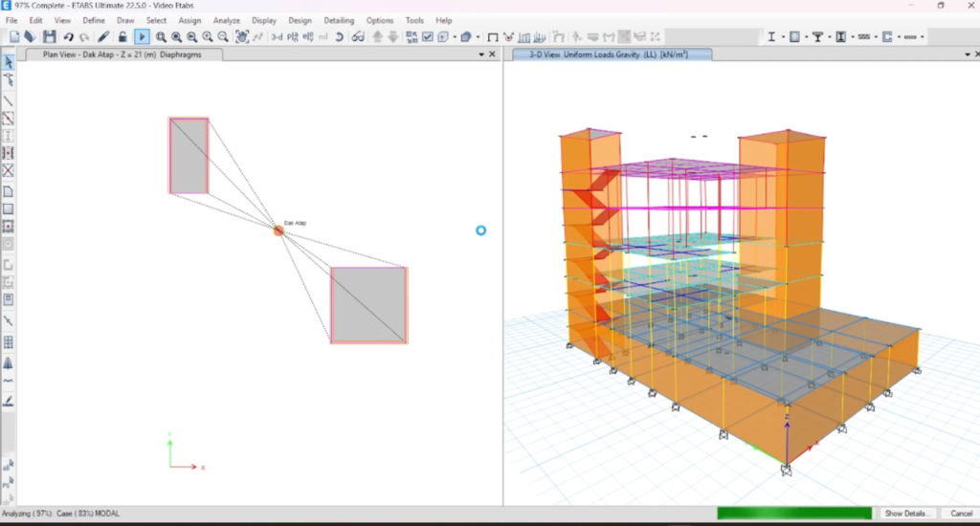
Task: Click the Cancel analysis button
Action: (961, 514)
